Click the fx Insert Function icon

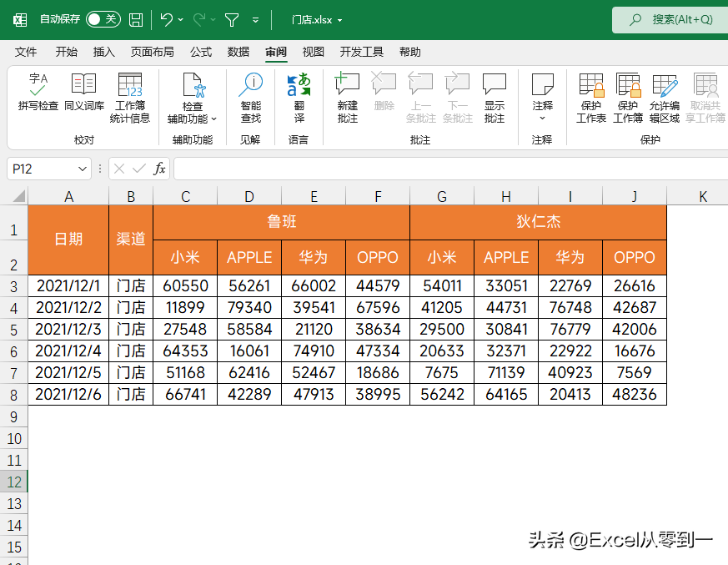(159, 169)
